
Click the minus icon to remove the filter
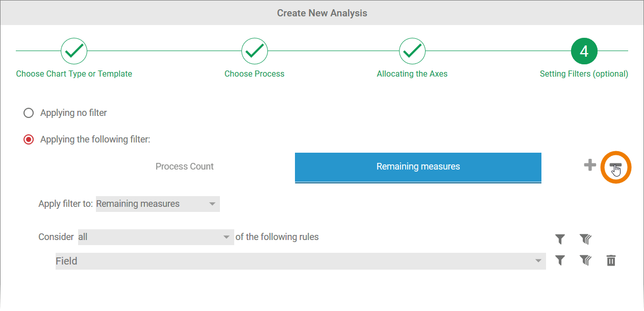(615, 166)
